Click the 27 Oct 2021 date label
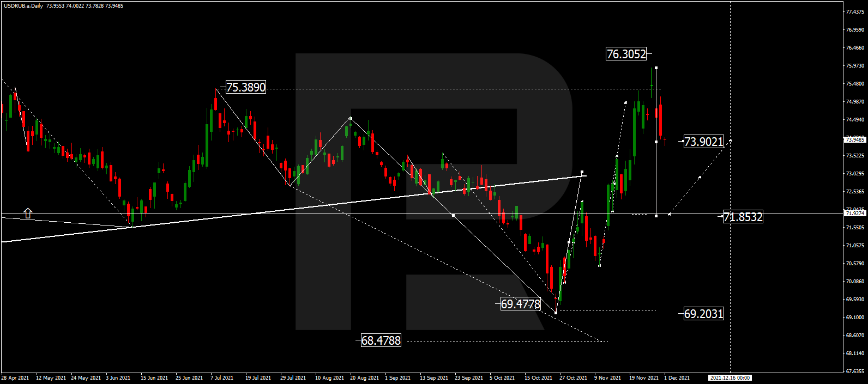The width and height of the screenshot is (868, 384). pos(573,377)
